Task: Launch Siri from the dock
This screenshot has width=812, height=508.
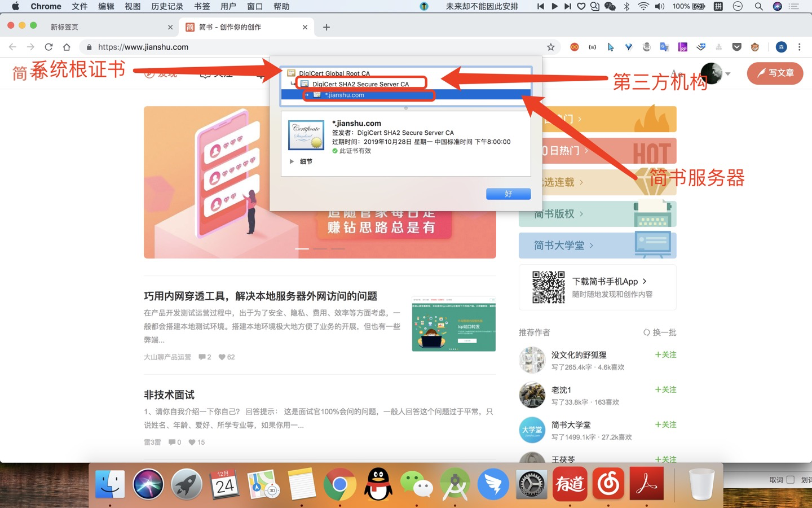Action: (x=148, y=484)
